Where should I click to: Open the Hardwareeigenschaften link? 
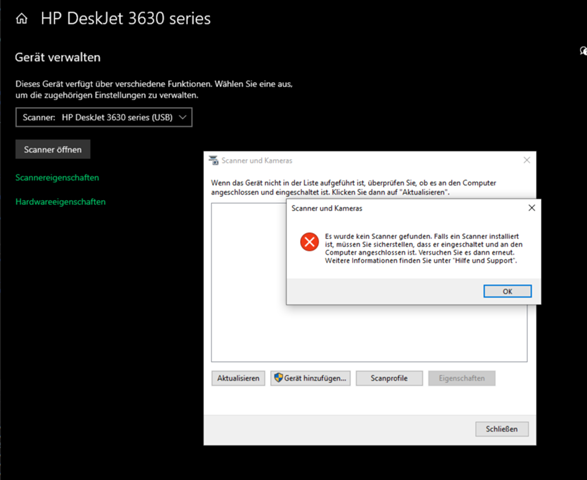[x=61, y=202]
